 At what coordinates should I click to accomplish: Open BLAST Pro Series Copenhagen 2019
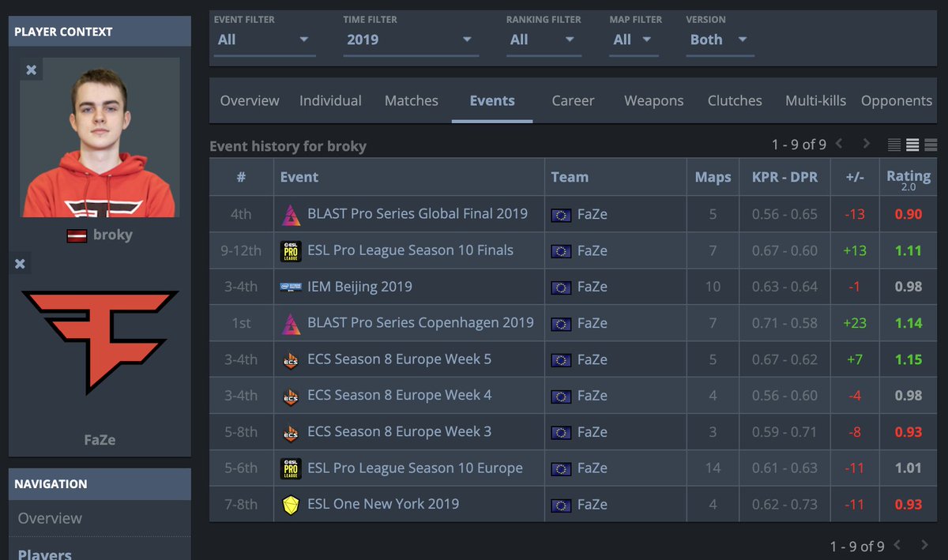pyautogui.click(x=420, y=323)
